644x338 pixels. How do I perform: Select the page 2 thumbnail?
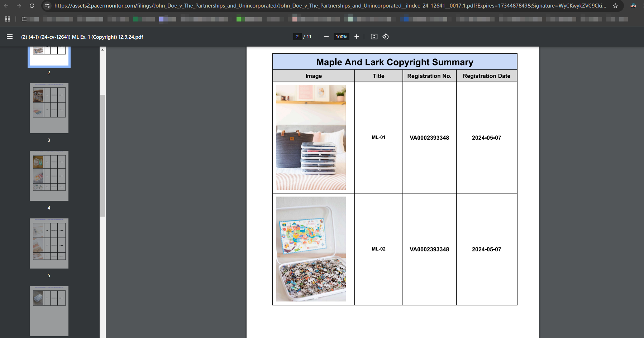pyautogui.click(x=49, y=57)
